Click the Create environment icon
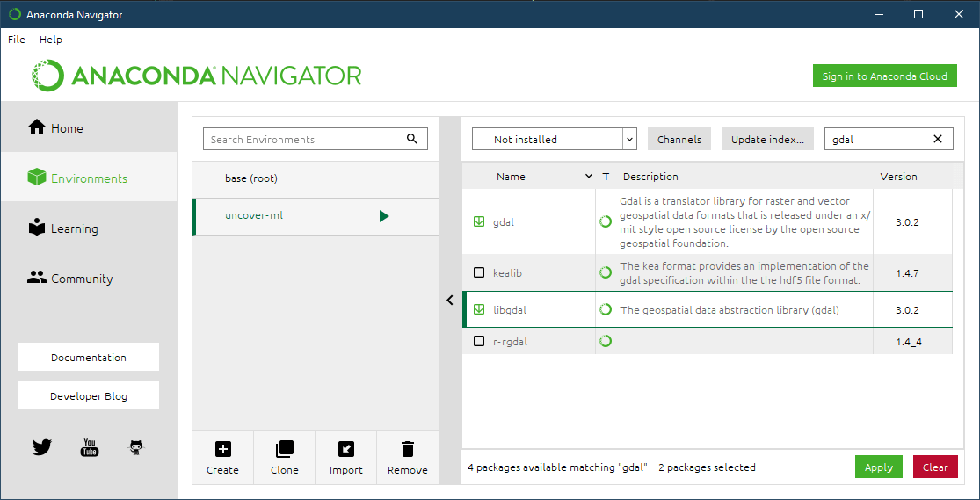The width and height of the screenshot is (980, 500). (222, 449)
